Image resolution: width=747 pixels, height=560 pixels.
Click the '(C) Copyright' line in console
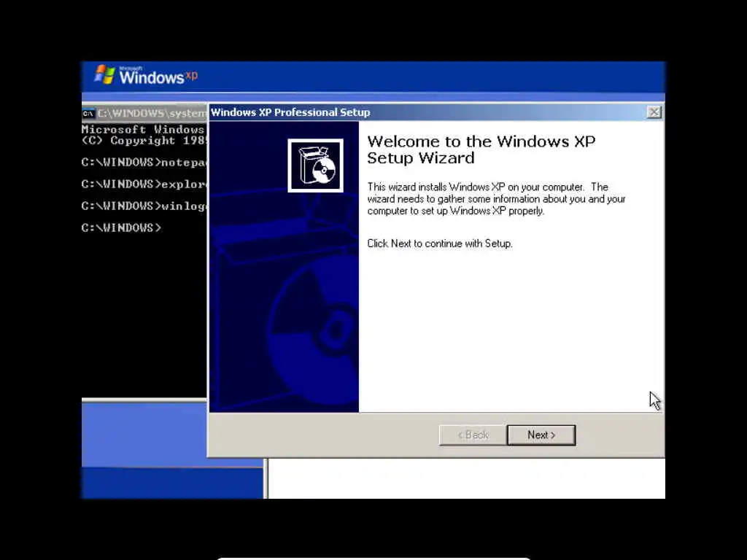pyautogui.click(x=144, y=141)
